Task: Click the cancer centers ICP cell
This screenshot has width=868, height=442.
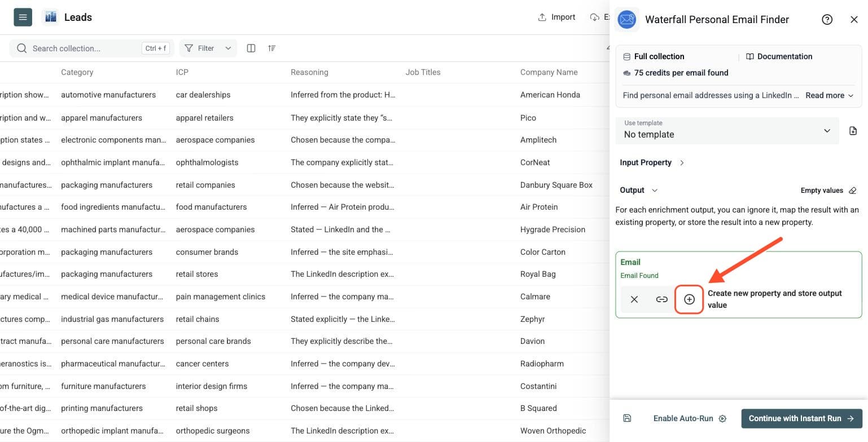Action: (x=202, y=364)
